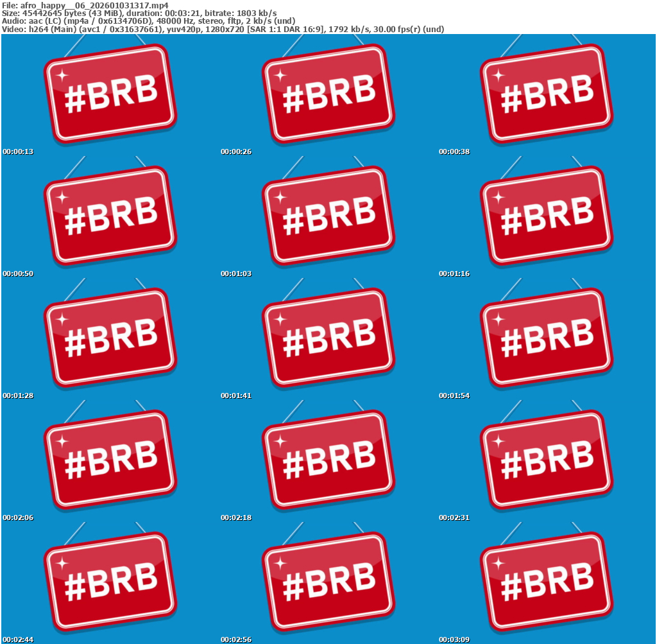Select the frame stamped 00:01:16
The height and width of the screenshot is (644, 657).
[547, 217]
